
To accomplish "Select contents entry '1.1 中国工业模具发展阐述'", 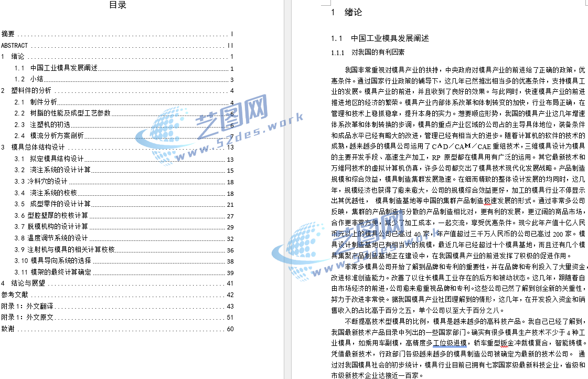I will [x=124, y=68].
